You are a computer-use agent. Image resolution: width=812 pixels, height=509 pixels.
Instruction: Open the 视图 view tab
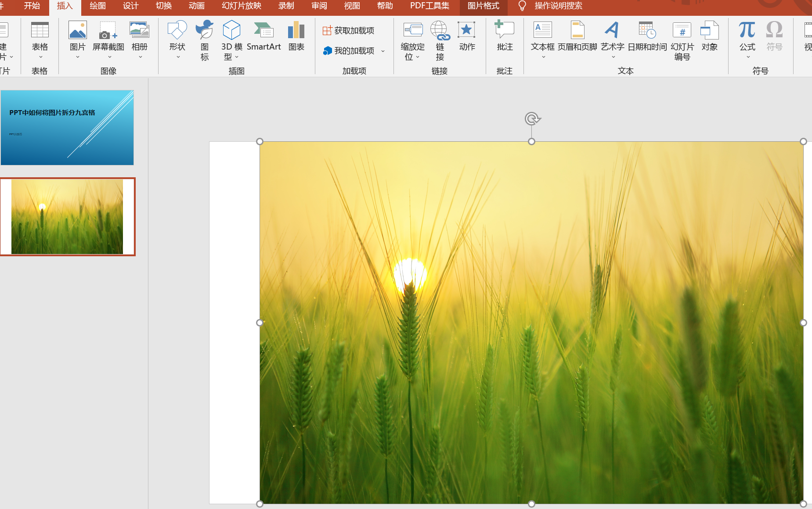[x=352, y=6]
